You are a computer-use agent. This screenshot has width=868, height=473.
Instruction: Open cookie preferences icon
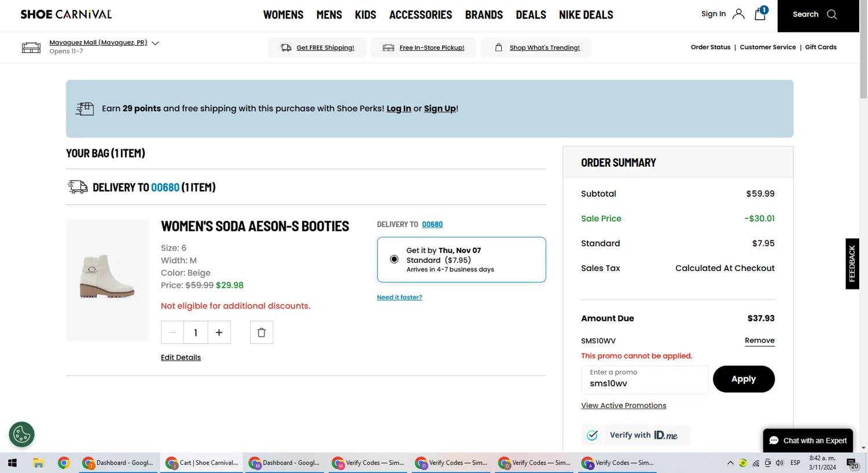coord(22,434)
